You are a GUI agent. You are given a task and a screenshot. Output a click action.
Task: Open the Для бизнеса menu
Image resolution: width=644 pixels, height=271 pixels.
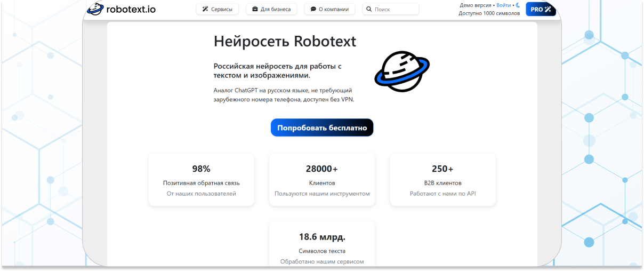click(272, 9)
